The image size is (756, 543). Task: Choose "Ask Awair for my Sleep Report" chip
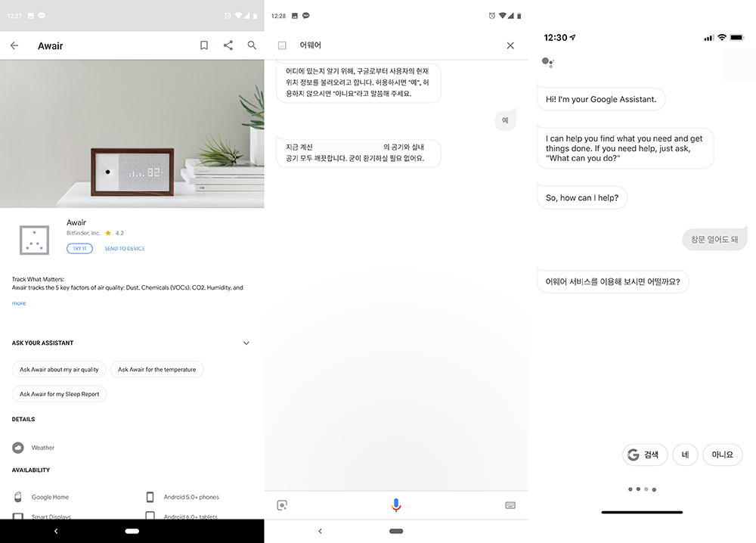(59, 394)
